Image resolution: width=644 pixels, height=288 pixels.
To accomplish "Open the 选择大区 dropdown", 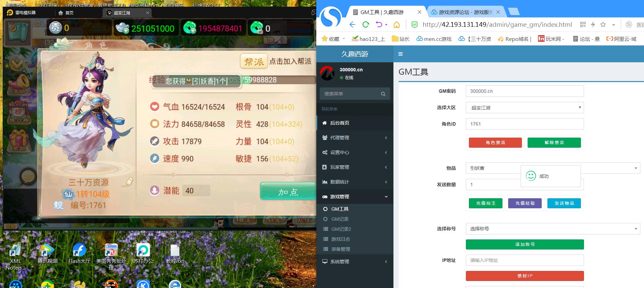I will coord(525,107).
